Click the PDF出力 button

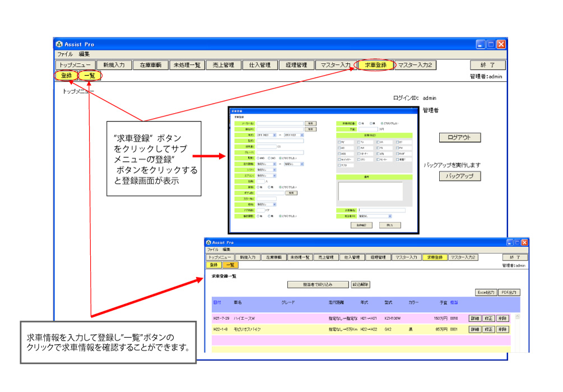click(x=509, y=292)
